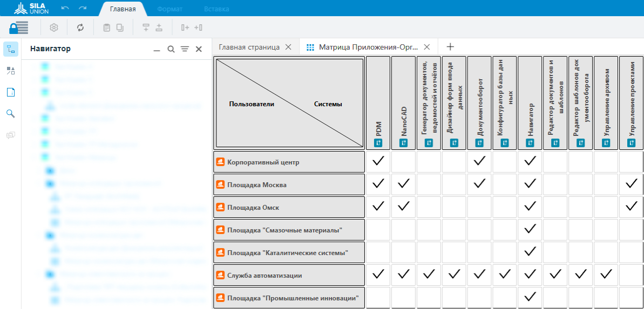Close the Матрица Приложения-Орг tab

tap(426, 47)
